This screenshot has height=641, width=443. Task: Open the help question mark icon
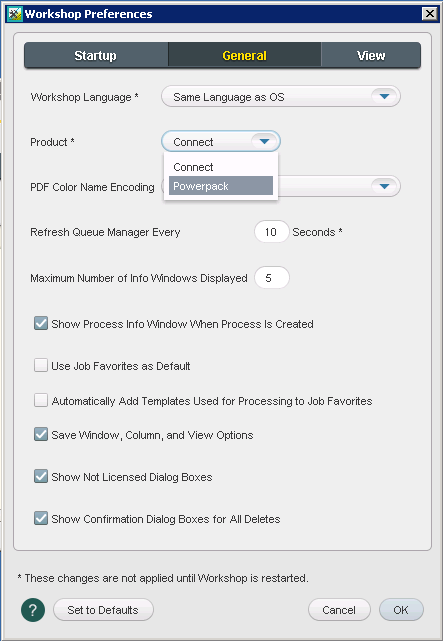click(x=33, y=610)
